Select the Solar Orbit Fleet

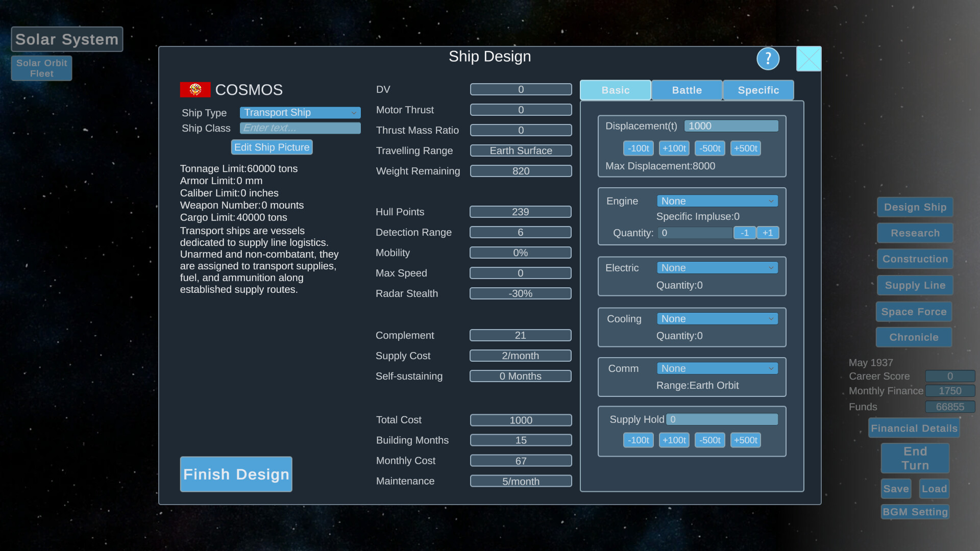click(x=41, y=68)
